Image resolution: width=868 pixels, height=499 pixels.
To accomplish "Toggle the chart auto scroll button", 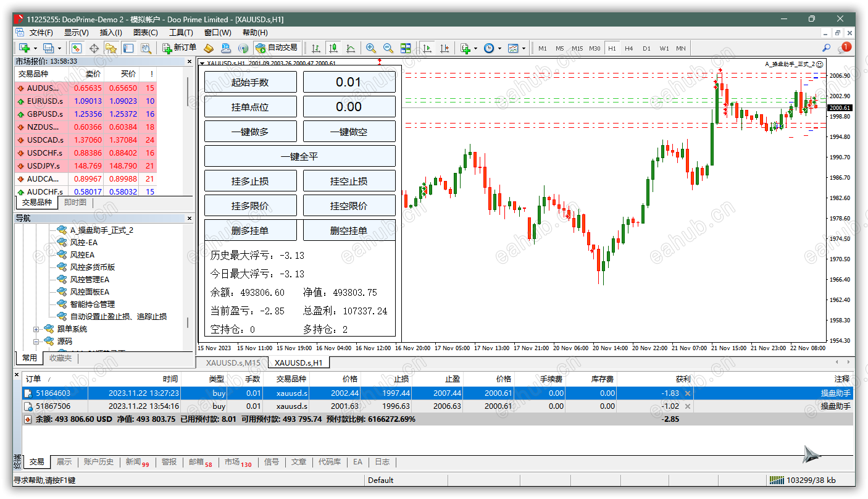I will (x=427, y=48).
